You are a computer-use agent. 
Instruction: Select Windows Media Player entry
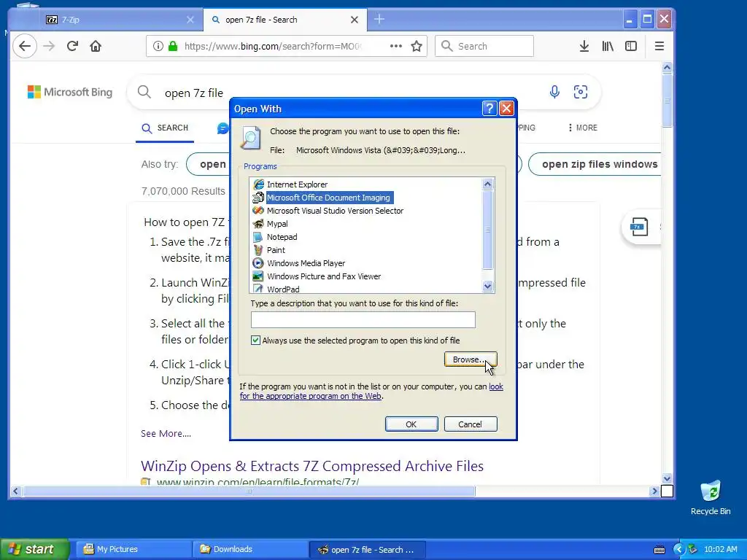click(306, 262)
